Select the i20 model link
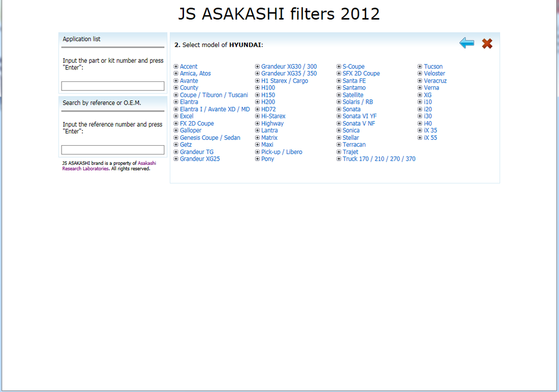Image resolution: width=559 pixels, height=392 pixels. [428, 109]
